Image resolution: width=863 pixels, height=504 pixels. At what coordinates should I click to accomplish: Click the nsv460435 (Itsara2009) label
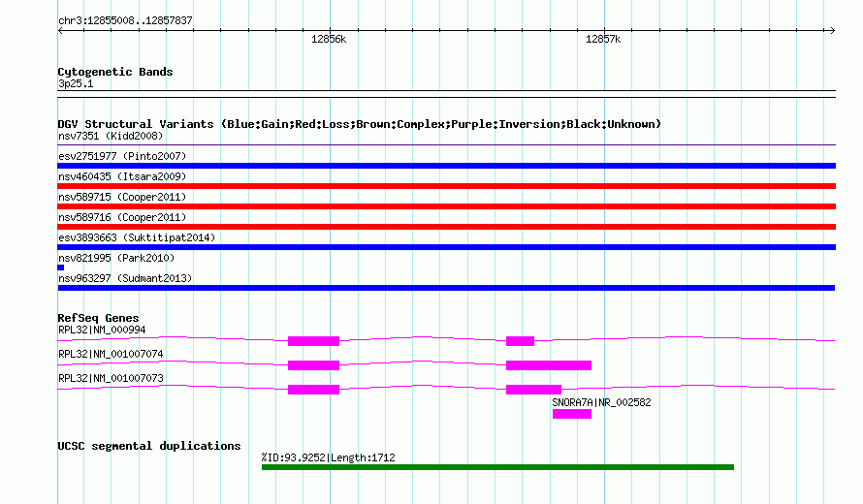[122, 176]
